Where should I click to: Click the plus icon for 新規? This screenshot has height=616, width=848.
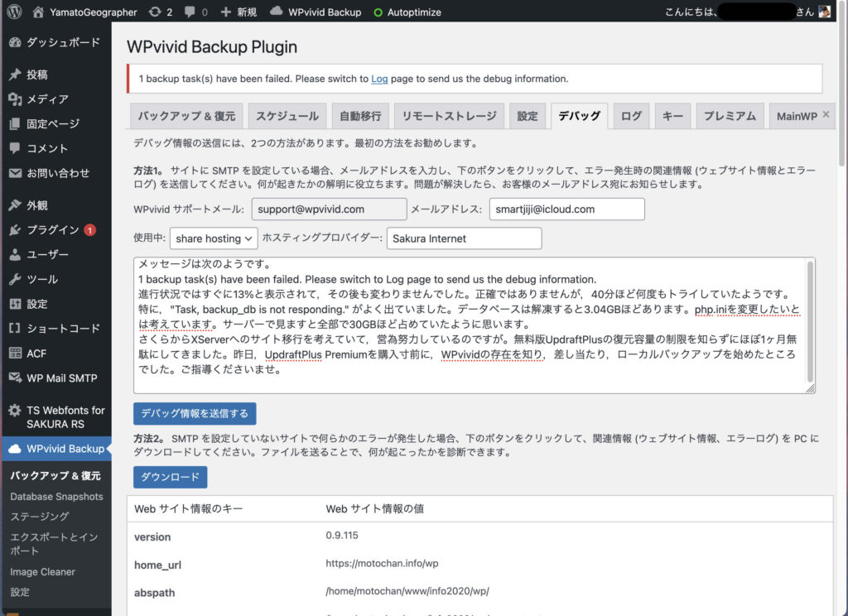pos(225,12)
